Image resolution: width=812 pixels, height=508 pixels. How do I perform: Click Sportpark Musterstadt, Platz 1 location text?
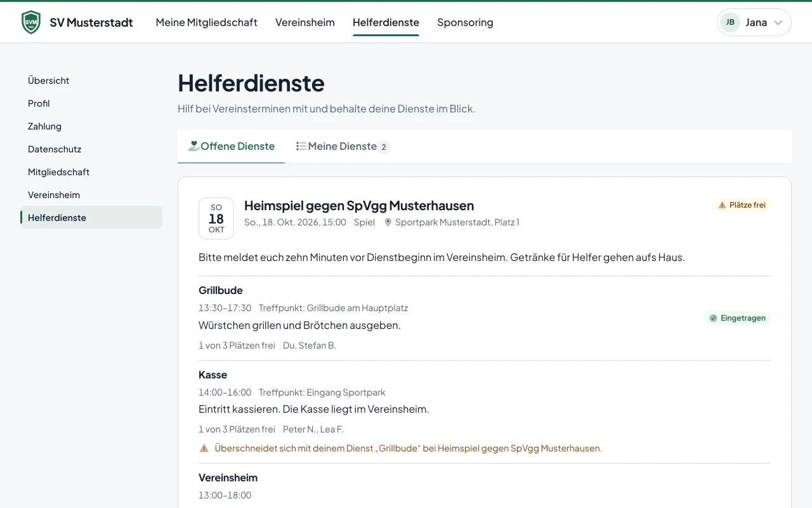tap(457, 222)
